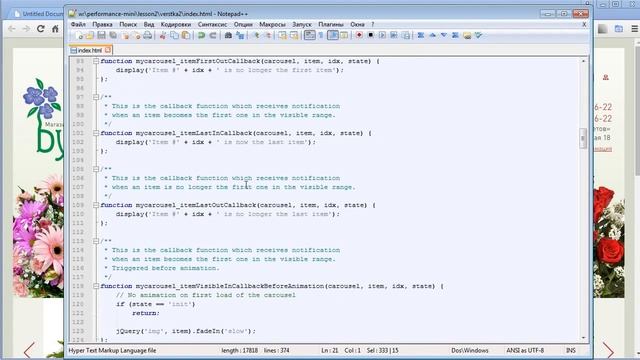
Task: Click the blue up-arrow plugin icon
Action: click(432, 36)
